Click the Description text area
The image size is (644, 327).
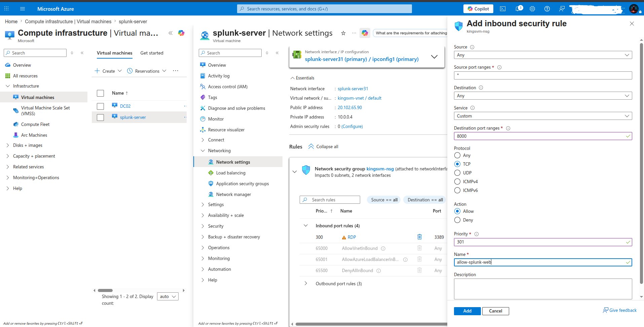pyautogui.click(x=543, y=289)
